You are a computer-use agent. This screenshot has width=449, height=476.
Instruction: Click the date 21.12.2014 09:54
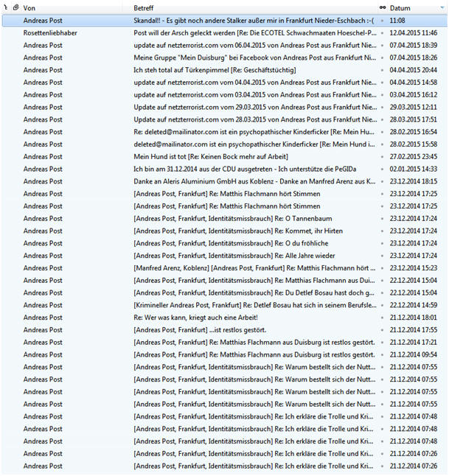pos(414,355)
